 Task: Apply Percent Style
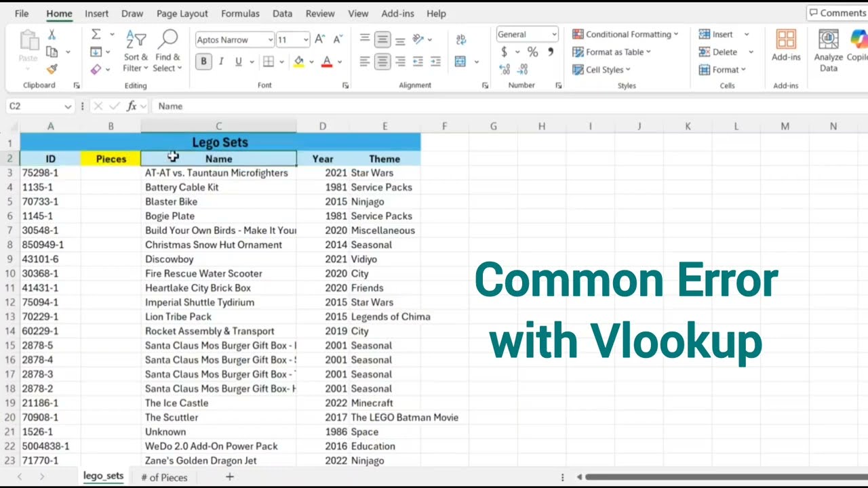coord(533,52)
